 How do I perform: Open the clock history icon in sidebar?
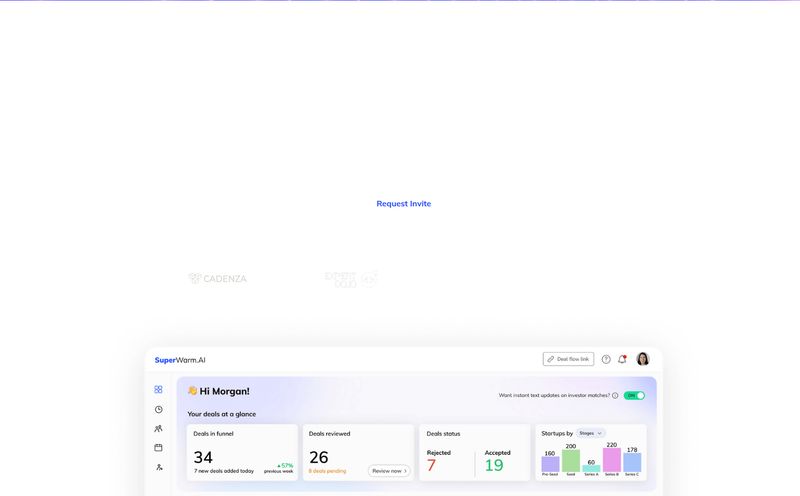pos(159,409)
